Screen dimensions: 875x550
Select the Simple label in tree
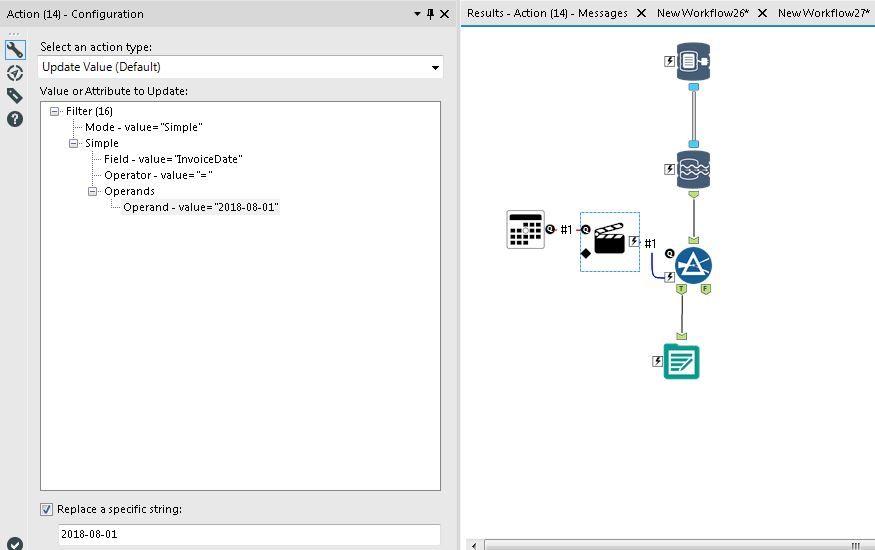point(102,143)
